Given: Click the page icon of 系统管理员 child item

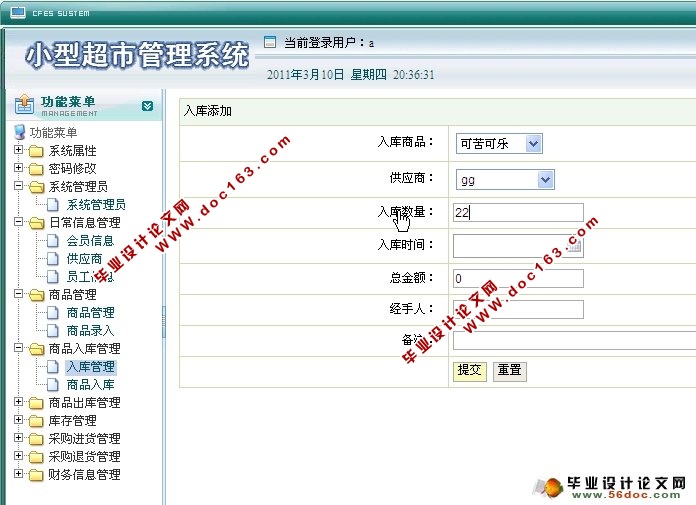Looking at the screenshot, I should pyautogui.click(x=53, y=205).
